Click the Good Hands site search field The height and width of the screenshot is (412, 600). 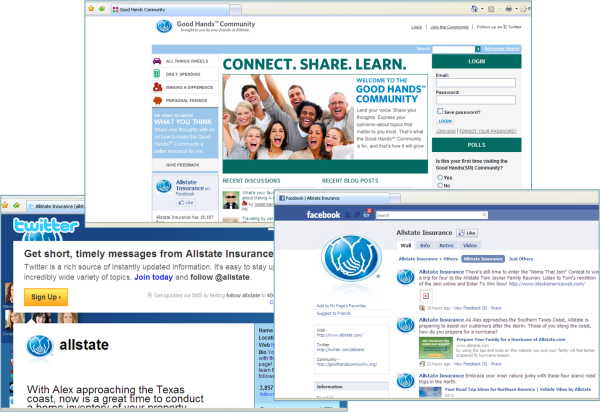pyautogui.click(x=453, y=49)
